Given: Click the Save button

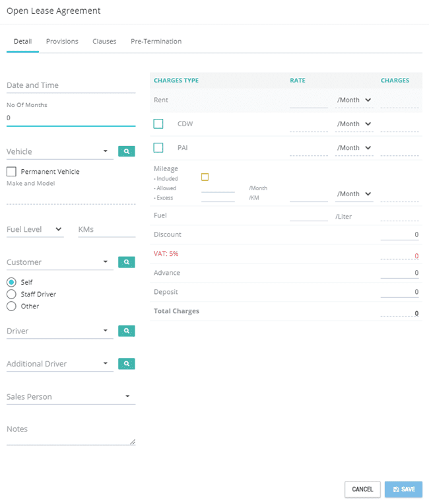Looking at the screenshot, I should (404, 489).
